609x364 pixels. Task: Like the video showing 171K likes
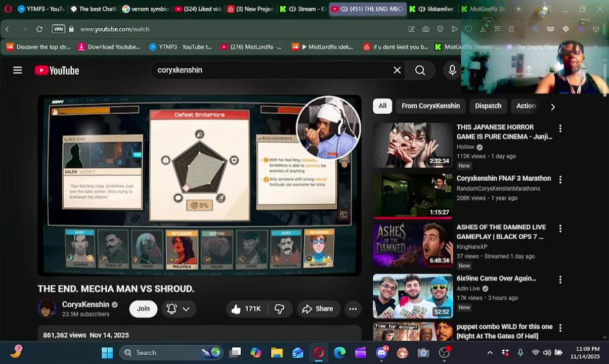pyautogui.click(x=246, y=309)
